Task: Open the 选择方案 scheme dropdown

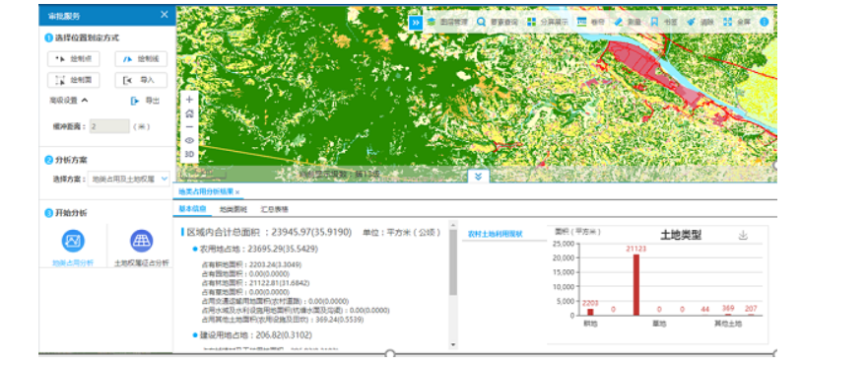Action: coord(129,179)
